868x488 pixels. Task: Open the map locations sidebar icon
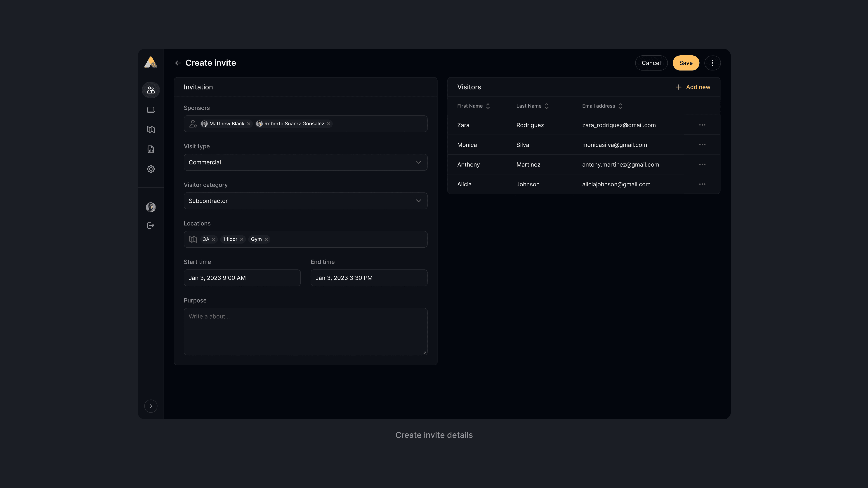(151, 129)
